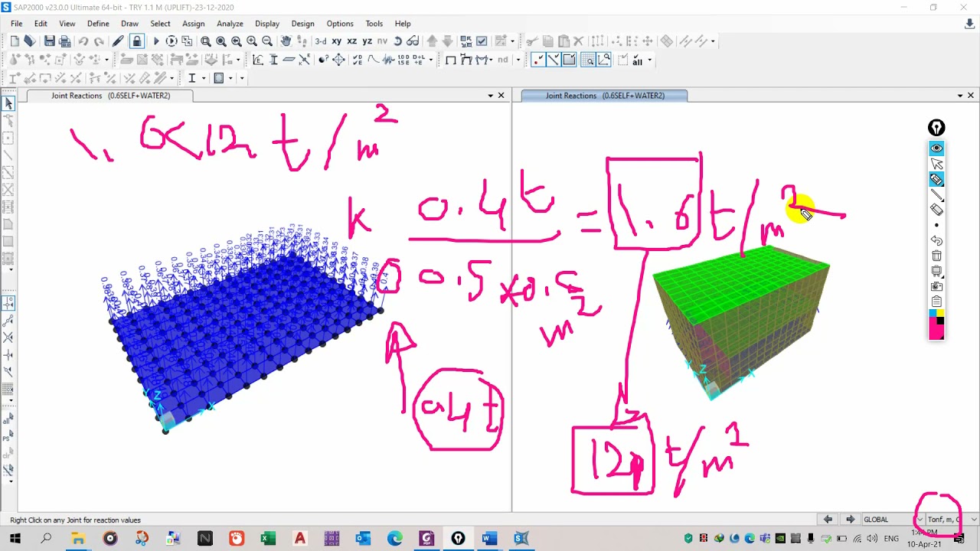Expand the arrow beside the D+L +E icon
The height and width of the screenshot is (551, 980).
click(x=431, y=59)
